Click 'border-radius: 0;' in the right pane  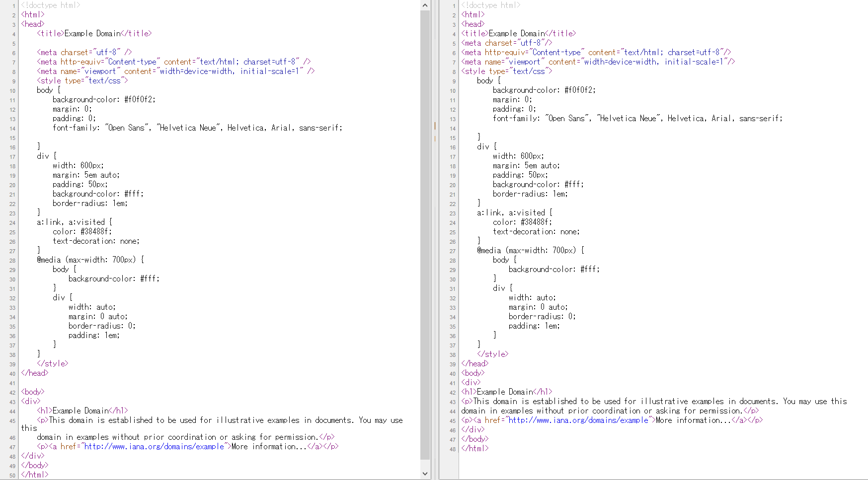pos(543,317)
